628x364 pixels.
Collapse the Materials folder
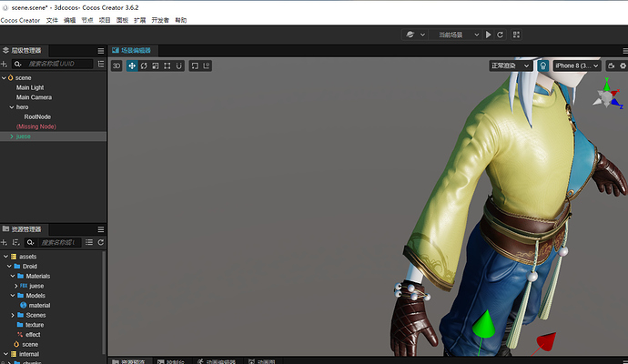(x=13, y=276)
